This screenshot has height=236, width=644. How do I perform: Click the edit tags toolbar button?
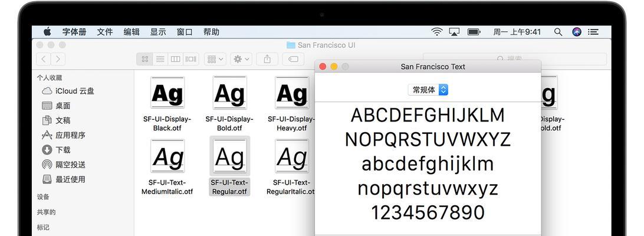click(x=293, y=59)
